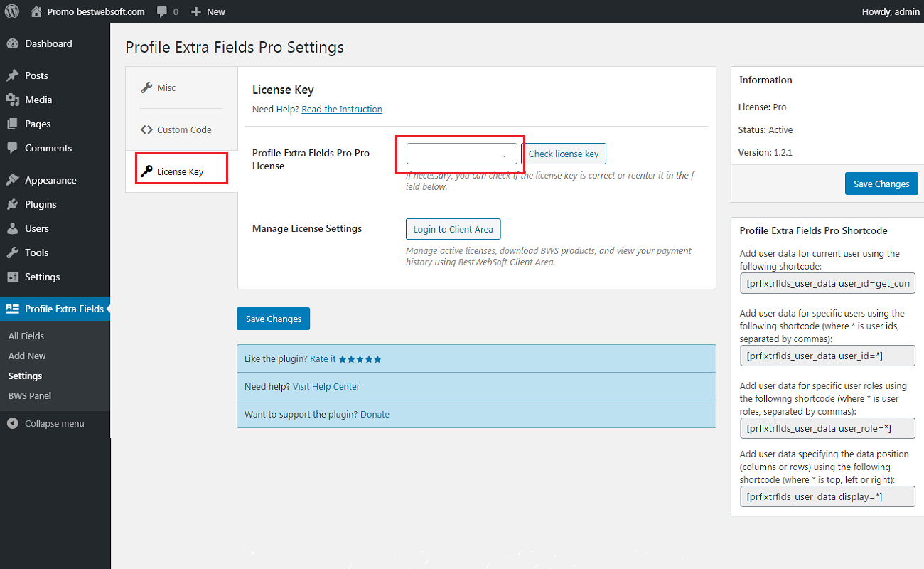Click Save Changes below the settings panel
Screen dimensions: 924x569
point(273,319)
